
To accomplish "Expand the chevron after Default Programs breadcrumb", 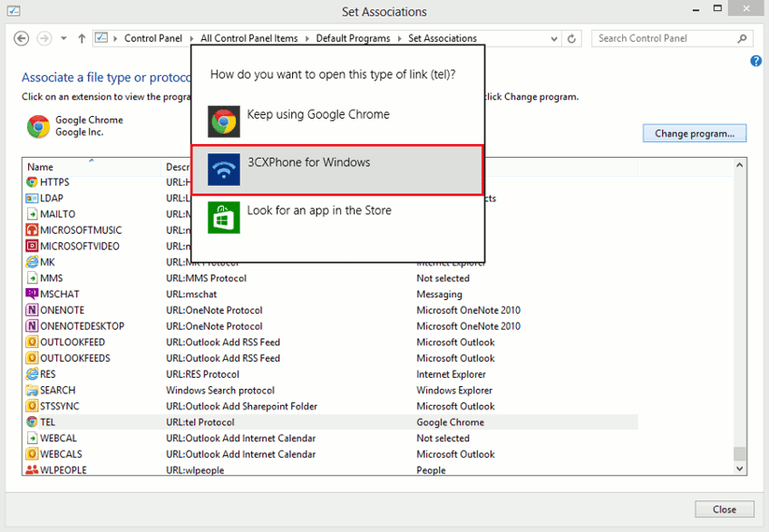I will [x=399, y=39].
